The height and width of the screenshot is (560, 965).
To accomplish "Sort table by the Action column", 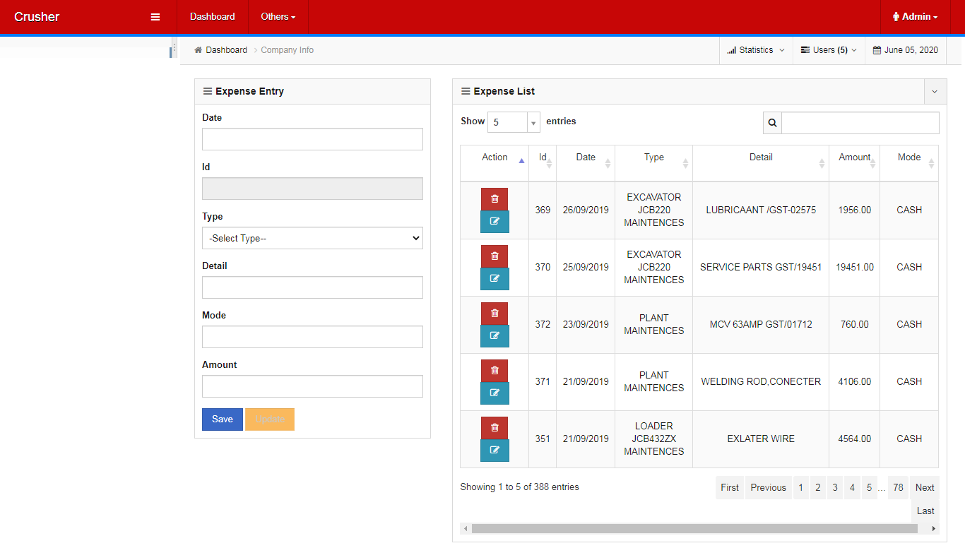I will pos(495,163).
